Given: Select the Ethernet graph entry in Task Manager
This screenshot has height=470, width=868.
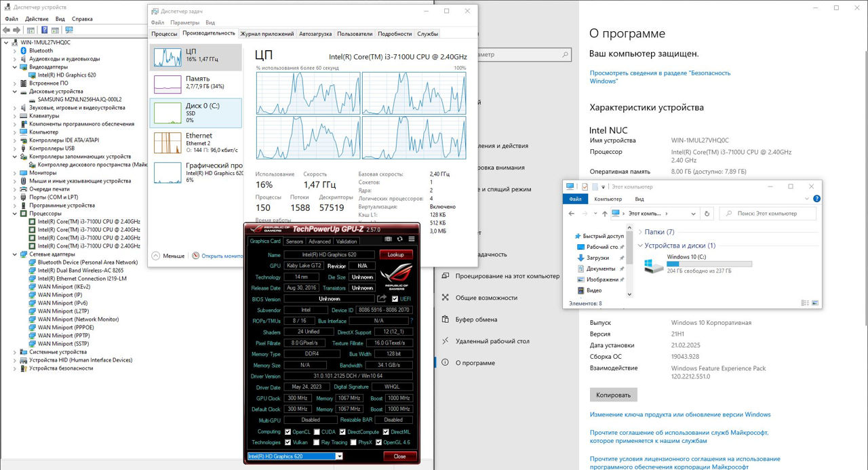Looking at the screenshot, I should pos(196,142).
